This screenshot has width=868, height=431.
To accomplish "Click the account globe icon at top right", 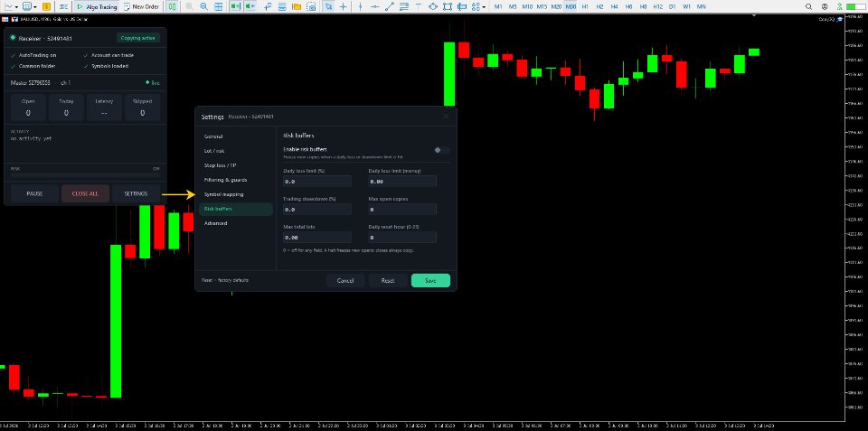I will [825, 6].
